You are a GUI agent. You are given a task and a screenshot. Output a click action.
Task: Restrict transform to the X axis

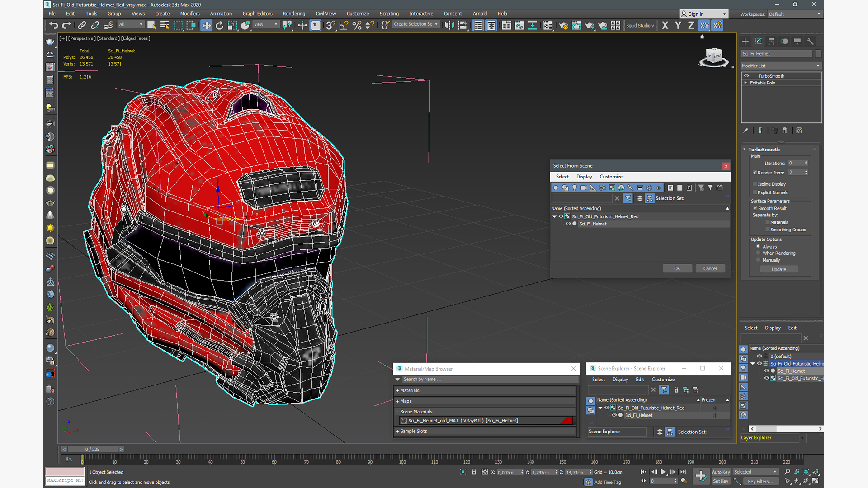pos(665,25)
